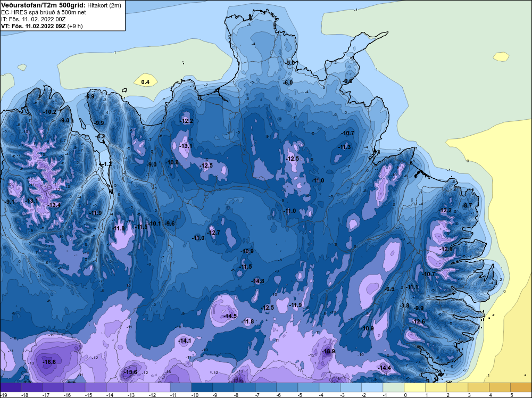Screen dimensions: 532x398
Task: Click the -6.9 temperature value
Action: (89, 96)
